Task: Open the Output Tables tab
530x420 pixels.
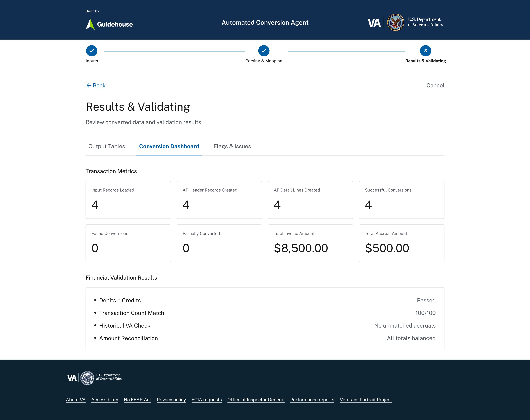Action: pyautogui.click(x=107, y=146)
